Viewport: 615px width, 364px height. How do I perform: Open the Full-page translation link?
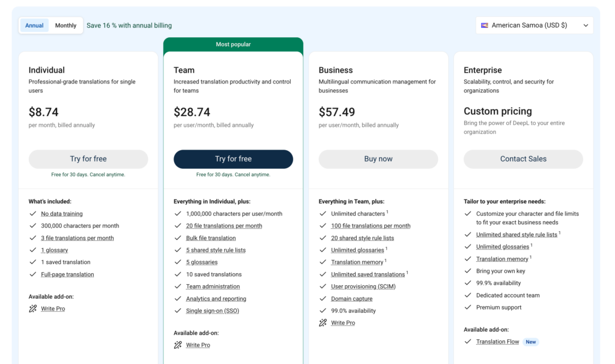coord(67,275)
